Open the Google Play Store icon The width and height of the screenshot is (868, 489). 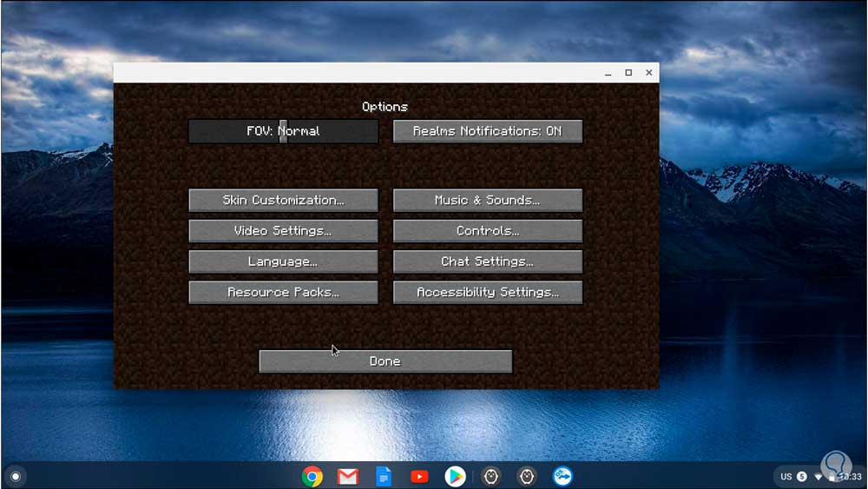(x=455, y=476)
